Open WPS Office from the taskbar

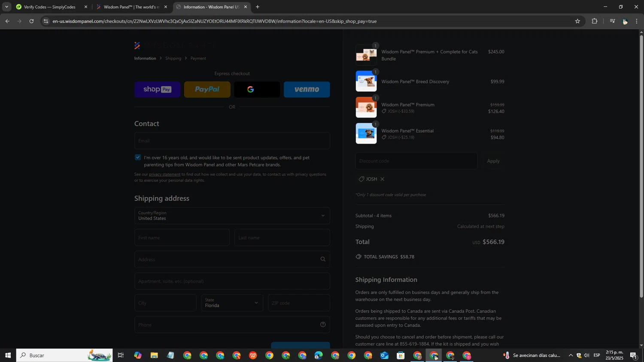253,355
